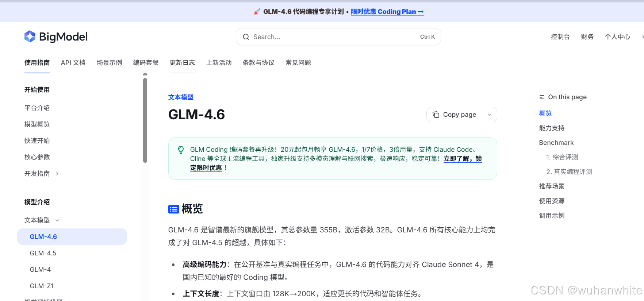Click the 限时优惠 Coding Plan banner link

point(387,12)
